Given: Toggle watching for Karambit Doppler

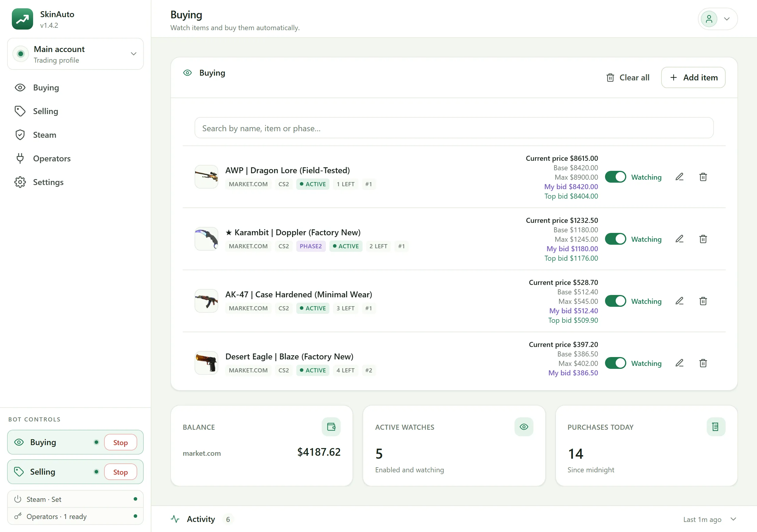Looking at the screenshot, I should pyautogui.click(x=615, y=239).
